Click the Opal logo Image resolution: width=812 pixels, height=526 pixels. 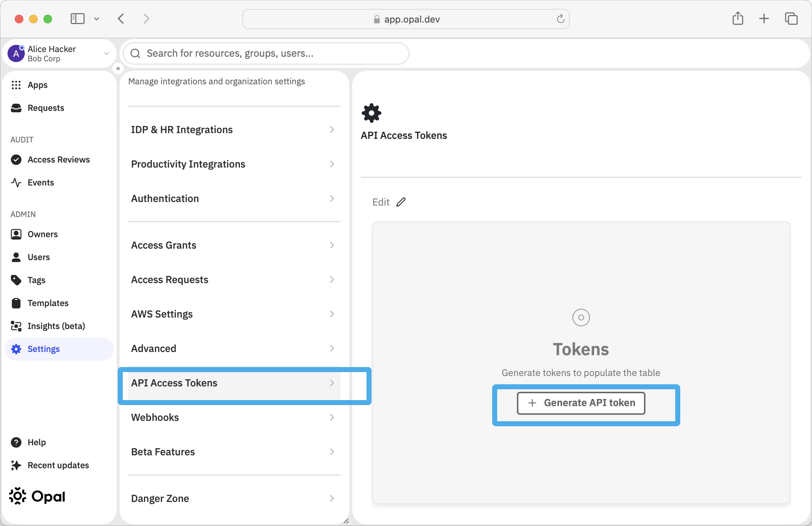point(37,497)
